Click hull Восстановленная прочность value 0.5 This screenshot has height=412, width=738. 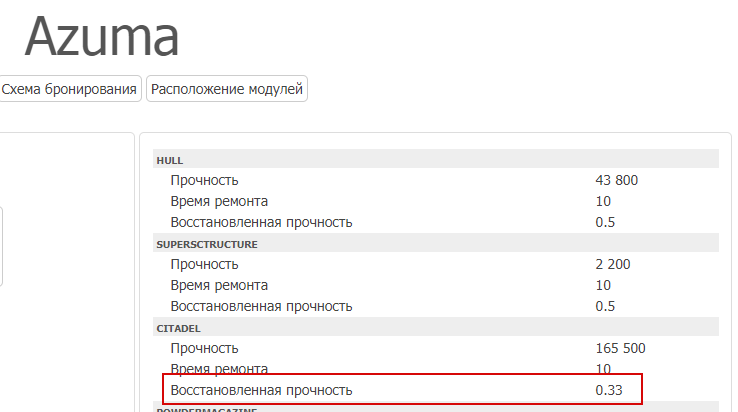coord(605,222)
